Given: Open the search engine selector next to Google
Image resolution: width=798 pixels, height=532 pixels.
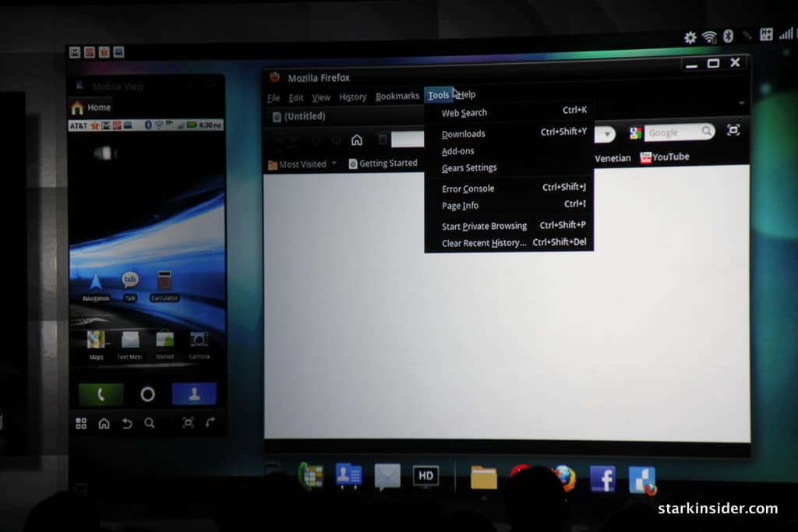Looking at the screenshot, I should pos(636,133).
